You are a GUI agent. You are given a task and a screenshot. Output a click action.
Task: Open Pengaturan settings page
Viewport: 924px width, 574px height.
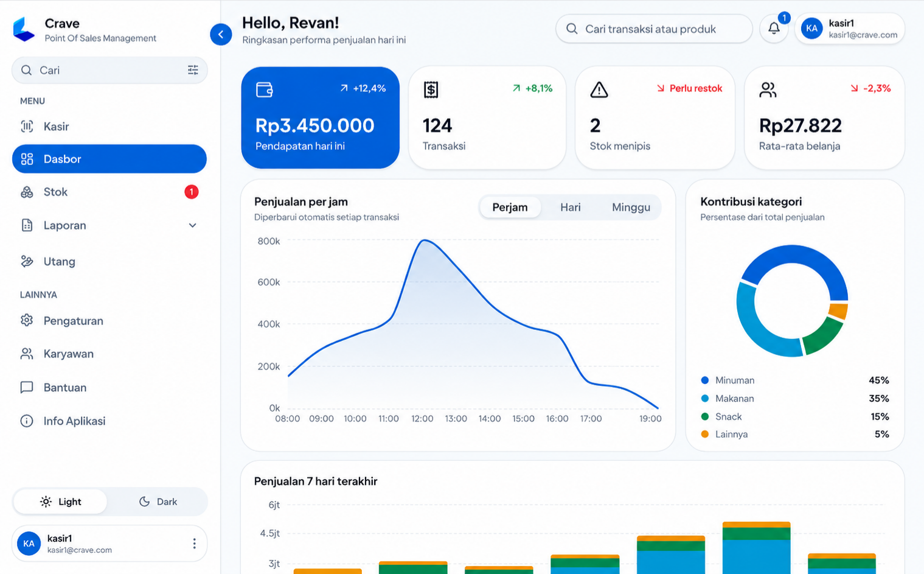coord(109,320)
